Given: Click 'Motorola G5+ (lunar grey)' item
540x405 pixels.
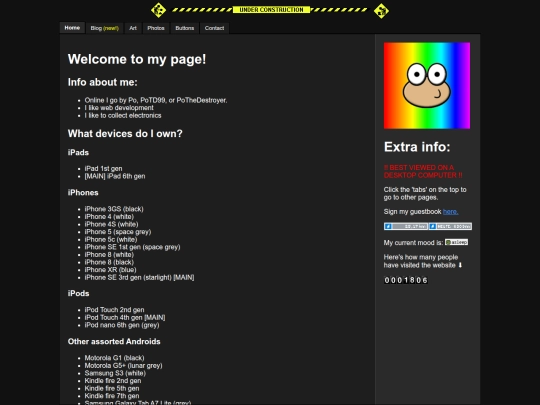Looking at the screenshot, I should (123, 365).
